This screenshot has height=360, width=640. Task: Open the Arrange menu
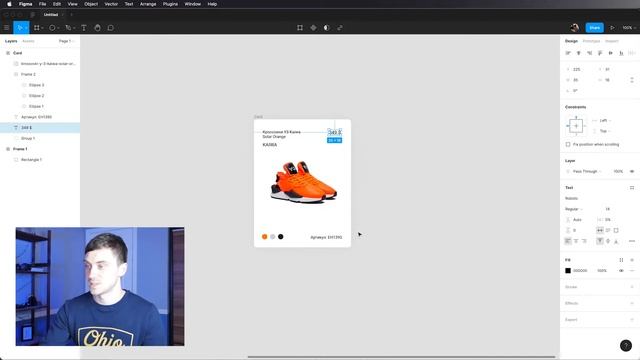click(x=148, y=4)
